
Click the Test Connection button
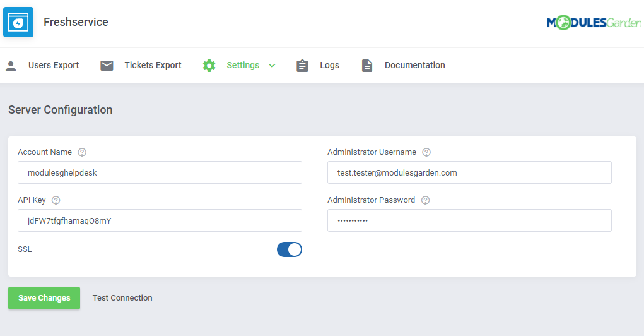[122, 298]
